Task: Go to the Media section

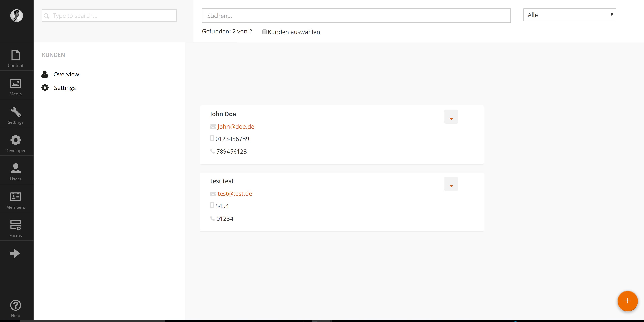Action: click(x=16, y=87)
